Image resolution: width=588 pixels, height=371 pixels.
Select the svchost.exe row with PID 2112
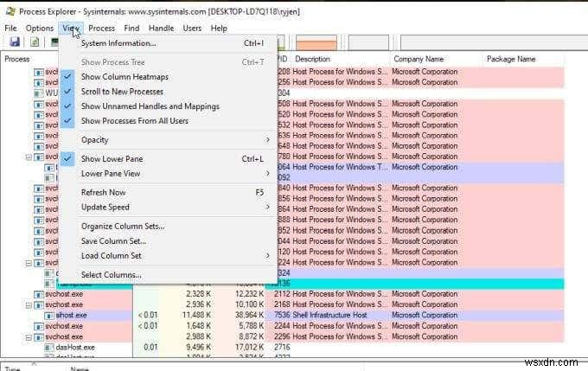[x=282, y=294]
